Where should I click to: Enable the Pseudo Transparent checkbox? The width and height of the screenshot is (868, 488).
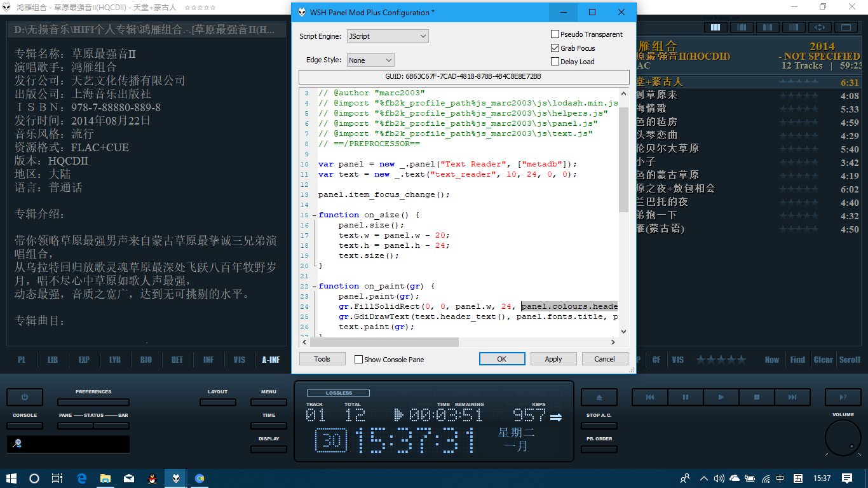555,34
